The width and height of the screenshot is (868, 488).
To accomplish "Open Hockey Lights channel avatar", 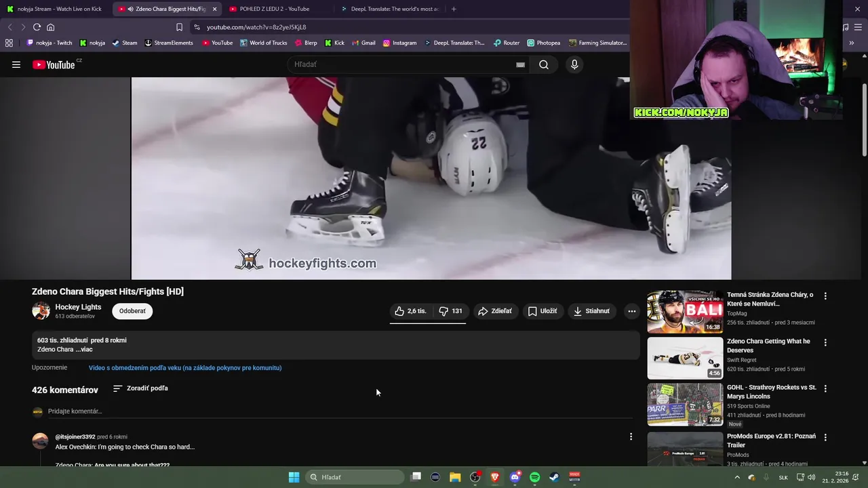I will click(x=41, y=311).
